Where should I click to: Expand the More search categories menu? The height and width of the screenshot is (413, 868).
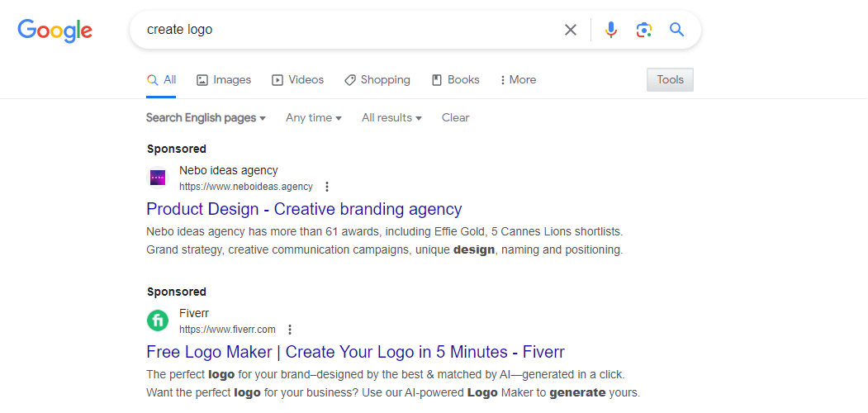[518, 80]
